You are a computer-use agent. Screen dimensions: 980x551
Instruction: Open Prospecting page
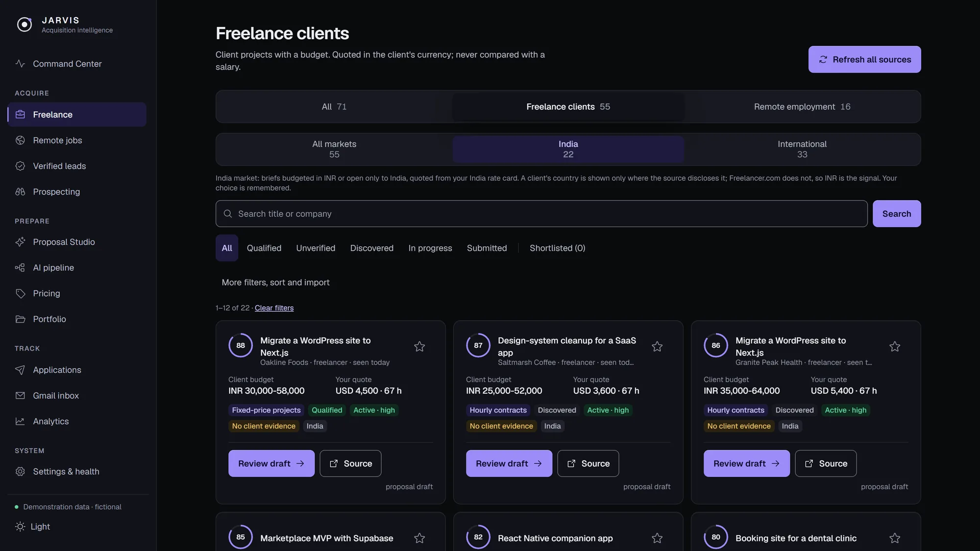(x=77, y=192)
